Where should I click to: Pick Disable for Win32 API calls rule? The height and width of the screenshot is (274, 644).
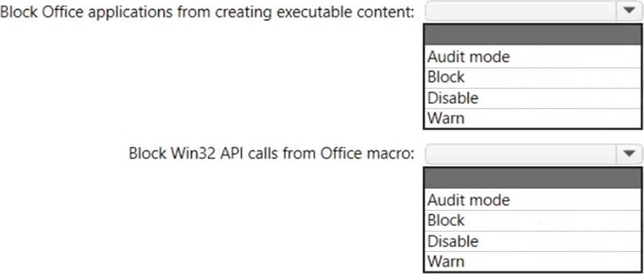[x=533, y=240]
